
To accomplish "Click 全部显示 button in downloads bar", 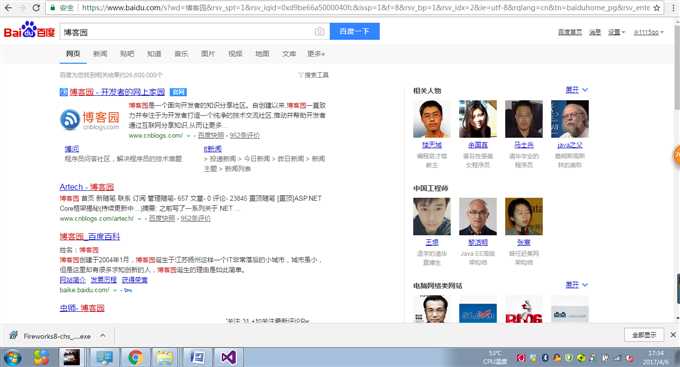I will 644,335.
